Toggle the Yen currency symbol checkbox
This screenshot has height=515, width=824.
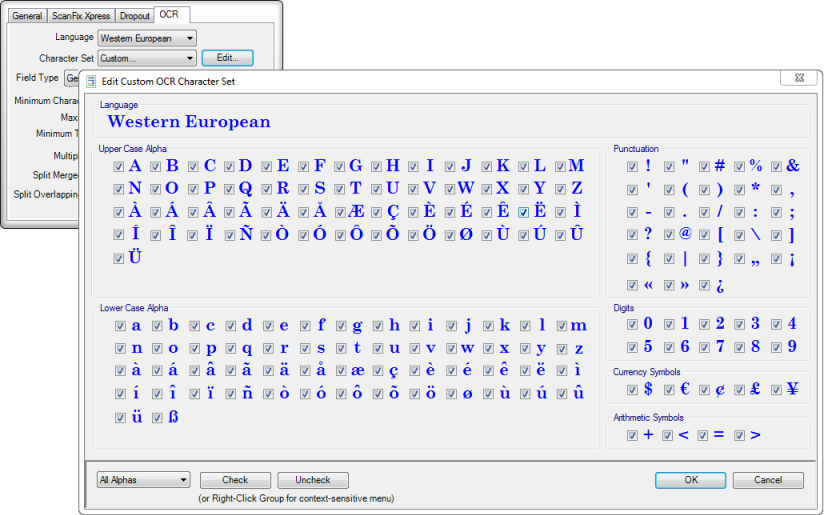tap(776, 390)
